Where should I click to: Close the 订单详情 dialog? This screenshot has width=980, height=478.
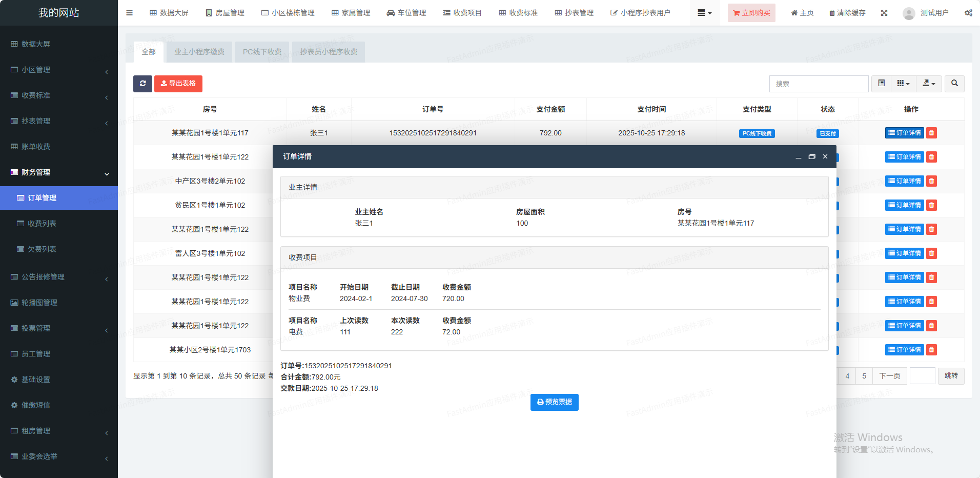pos(825,157)
